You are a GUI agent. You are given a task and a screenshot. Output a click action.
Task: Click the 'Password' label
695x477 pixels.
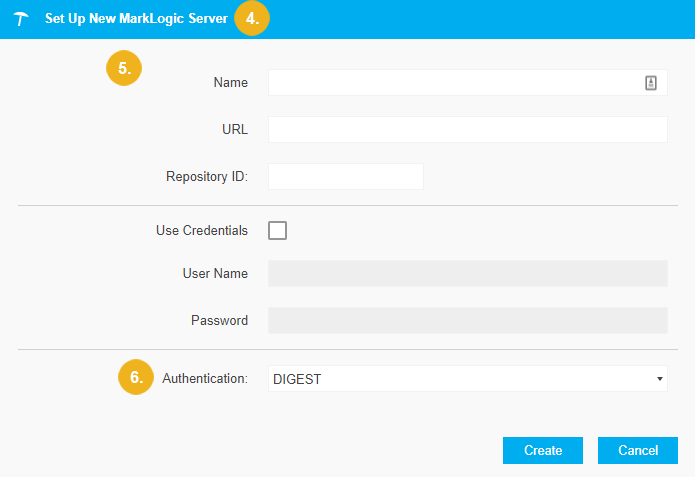tap(219, 321)
